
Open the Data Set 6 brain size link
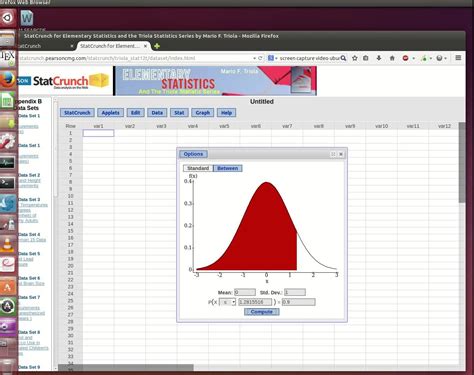point(31,283)
